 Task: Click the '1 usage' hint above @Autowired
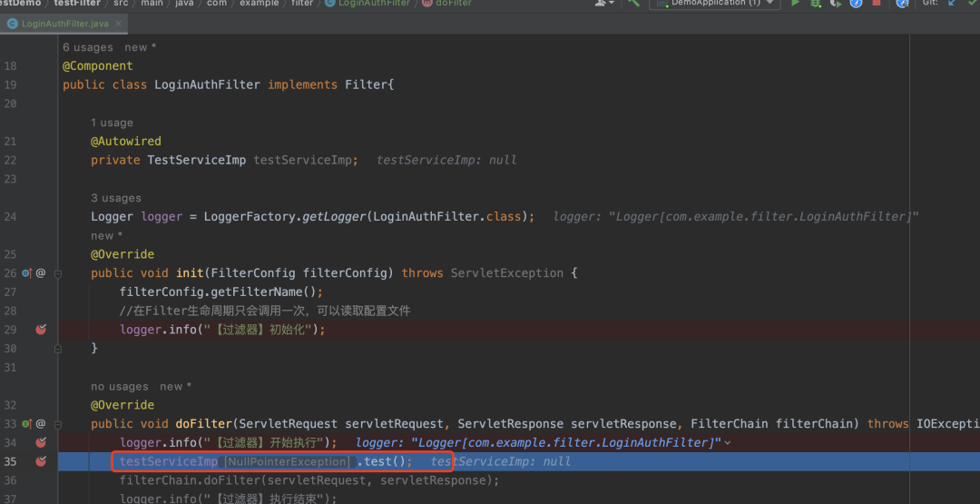(112, 123)
